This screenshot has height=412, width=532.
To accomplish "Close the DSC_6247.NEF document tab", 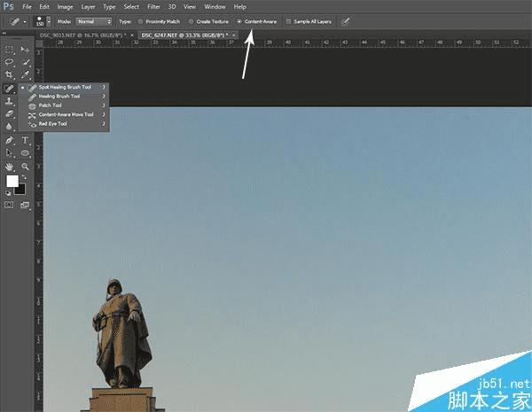I will pos(234,35).
